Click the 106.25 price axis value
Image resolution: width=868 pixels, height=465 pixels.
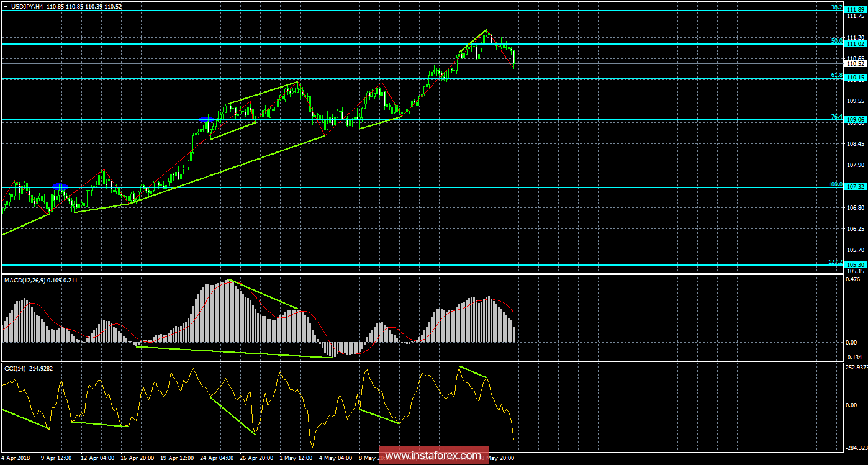pos(855,228)
